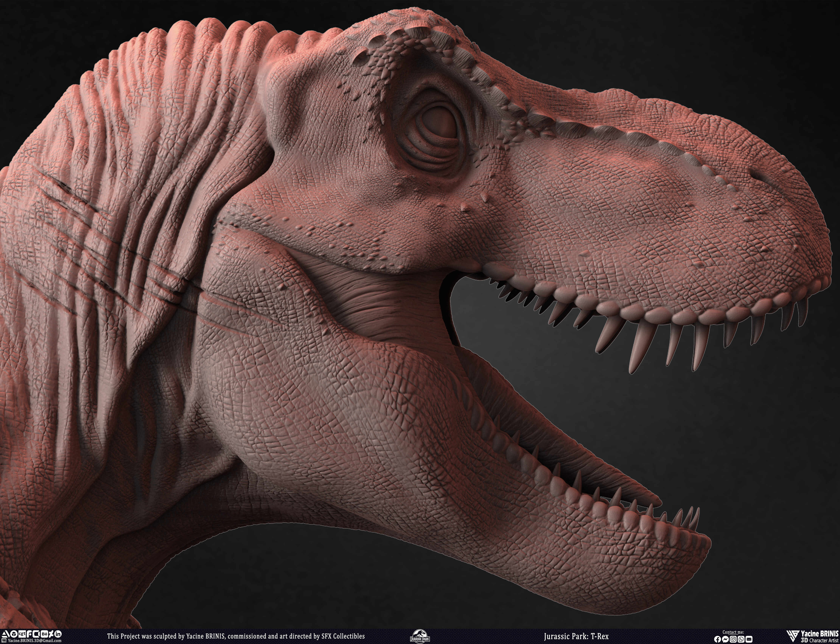Viewport: 840px width, 644px height.
Task: Open the Facebook icon under Contact me
Action: (x=718, y=640)
